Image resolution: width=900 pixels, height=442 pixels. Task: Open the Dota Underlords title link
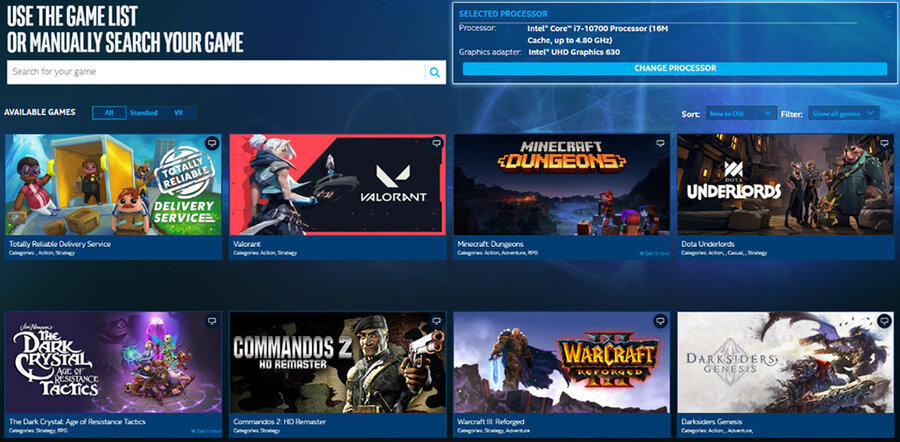tap(708, 244)
